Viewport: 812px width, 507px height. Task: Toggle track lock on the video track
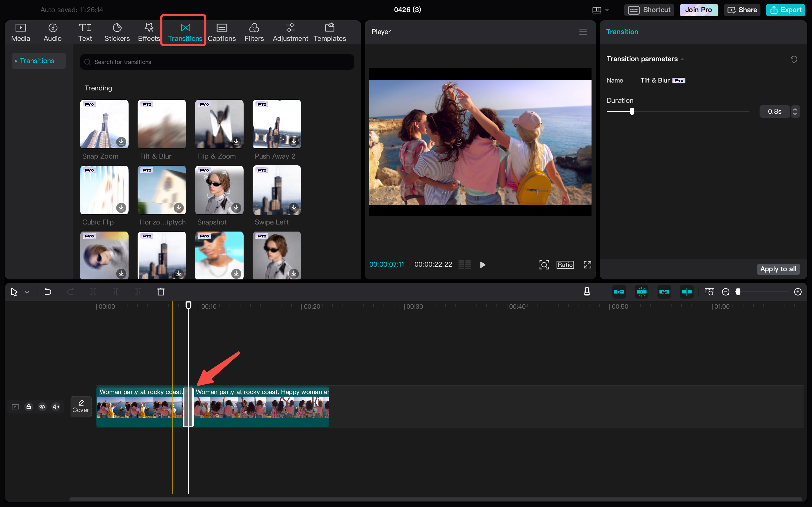[28, 406]
